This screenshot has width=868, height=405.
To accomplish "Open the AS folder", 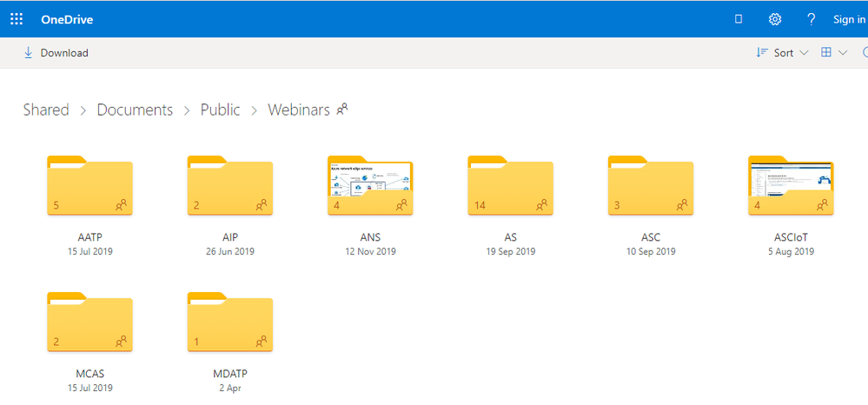I will 510,186.
